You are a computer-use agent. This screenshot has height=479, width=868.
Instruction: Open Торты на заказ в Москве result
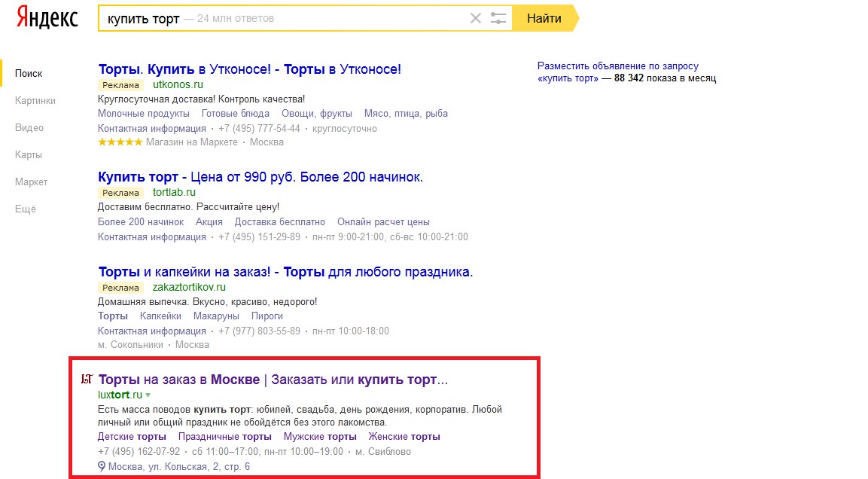tap(273, 380)
